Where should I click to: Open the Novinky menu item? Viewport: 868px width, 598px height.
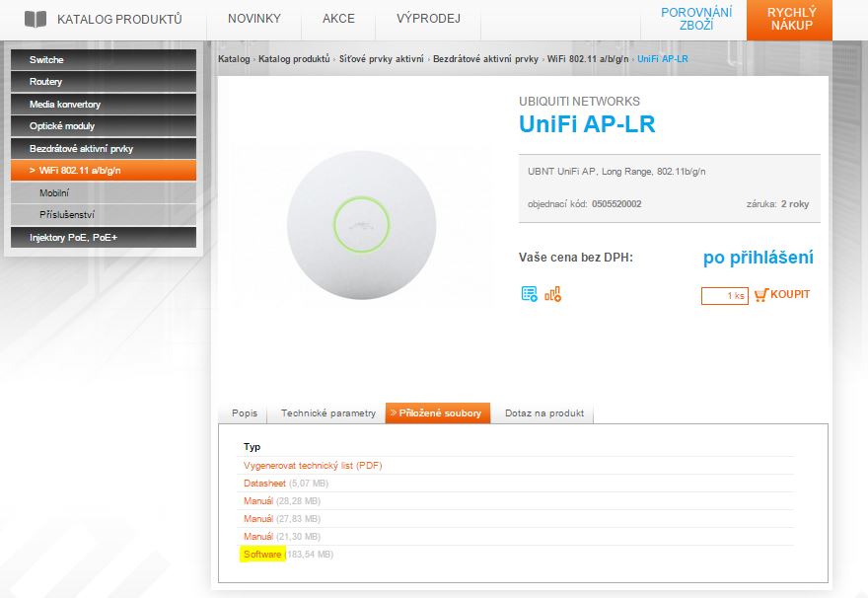click(x=254, y=19)
